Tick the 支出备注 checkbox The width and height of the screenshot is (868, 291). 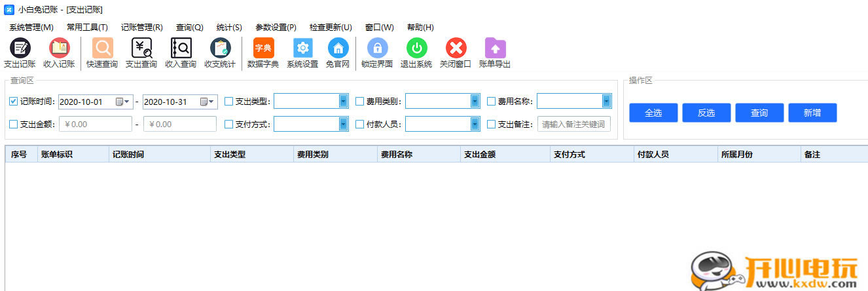[x=492, y=124]
